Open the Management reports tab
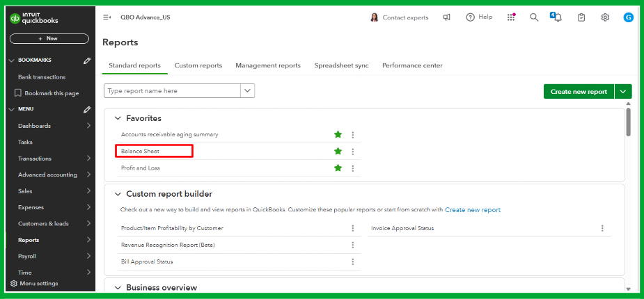The image size is (644, 299). 268,65
